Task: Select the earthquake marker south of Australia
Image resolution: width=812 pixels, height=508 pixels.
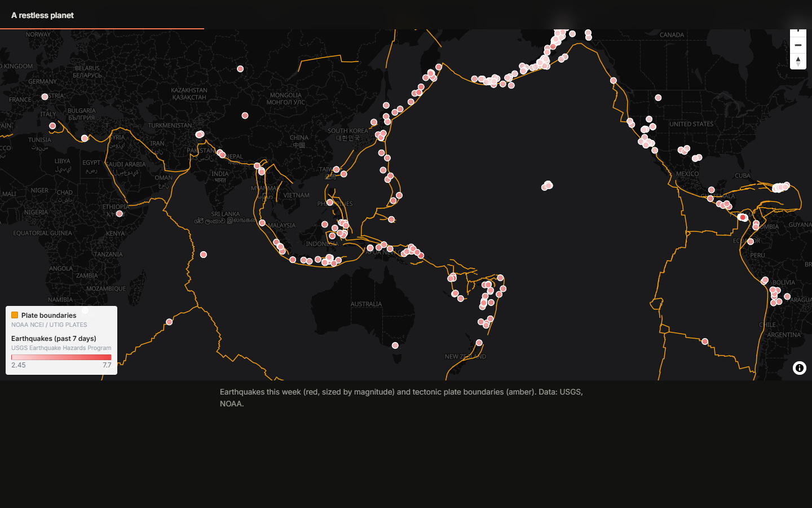Action: [x=395, y=345]
